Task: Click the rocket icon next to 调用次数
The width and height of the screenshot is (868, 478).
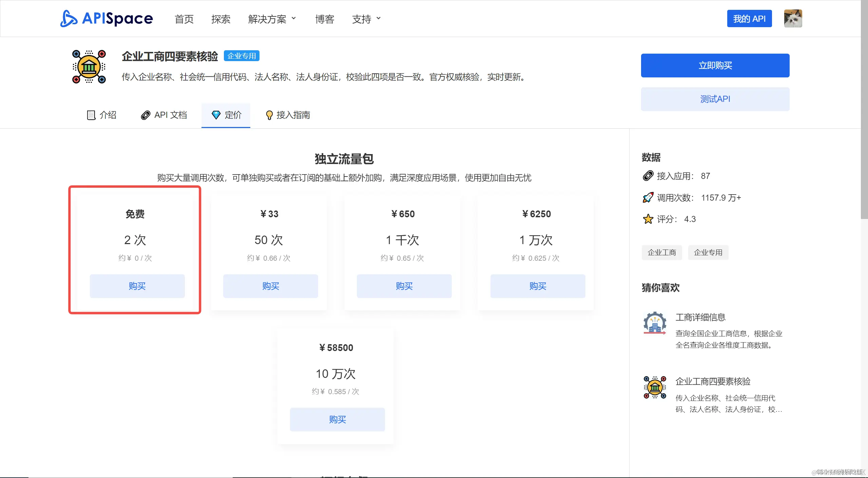Action: [648, 197]
